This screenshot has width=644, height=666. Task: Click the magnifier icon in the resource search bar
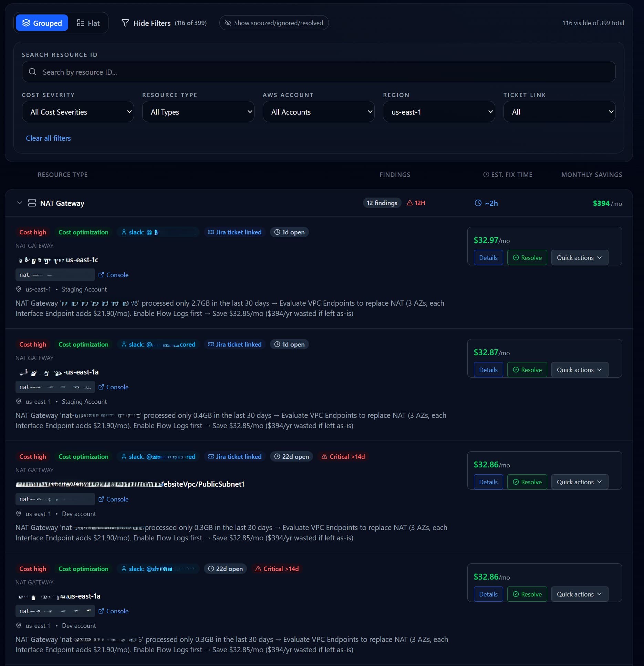[x=32, y=72]
